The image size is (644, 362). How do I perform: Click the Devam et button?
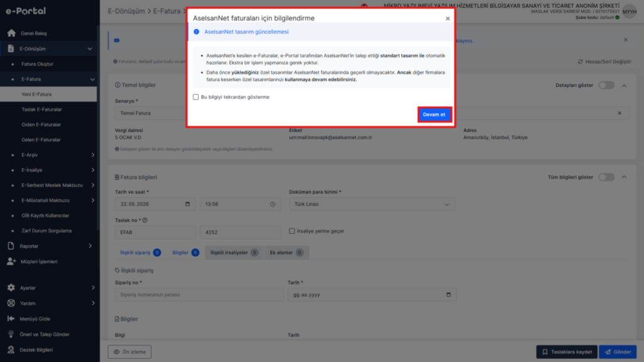(435, 115)
